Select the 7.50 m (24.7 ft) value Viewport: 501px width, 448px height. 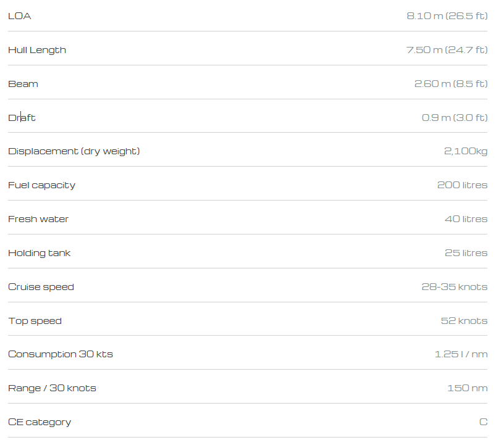coord(447,50)
